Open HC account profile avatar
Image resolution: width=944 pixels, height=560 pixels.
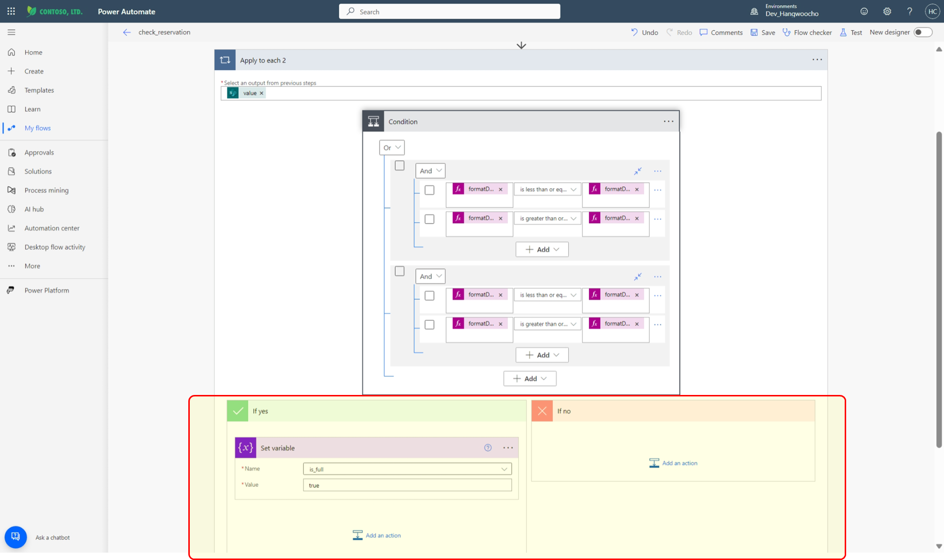932,11
